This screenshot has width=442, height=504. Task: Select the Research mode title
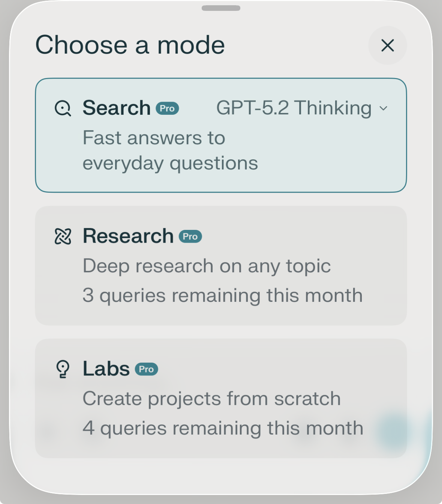tap(128, 236)
